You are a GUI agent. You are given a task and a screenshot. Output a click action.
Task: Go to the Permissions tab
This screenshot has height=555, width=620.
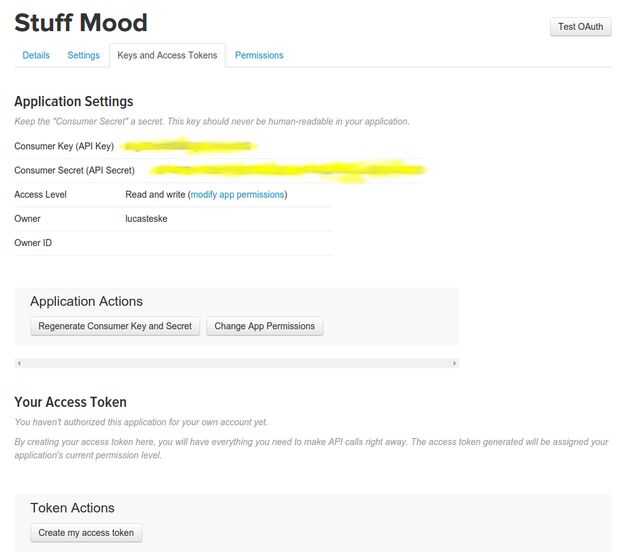[259, 55]
